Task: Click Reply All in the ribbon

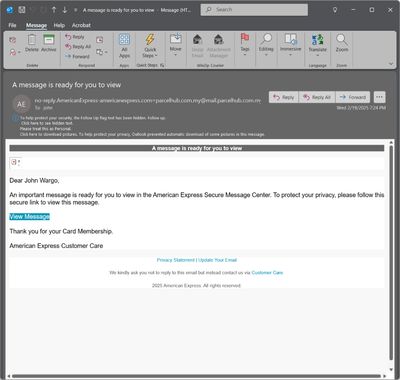Action: (x=78, y=47)
